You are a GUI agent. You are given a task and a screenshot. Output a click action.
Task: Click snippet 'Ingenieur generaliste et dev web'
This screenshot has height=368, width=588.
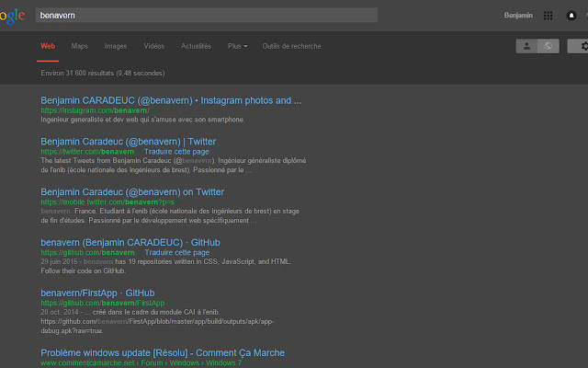point(142,120)
